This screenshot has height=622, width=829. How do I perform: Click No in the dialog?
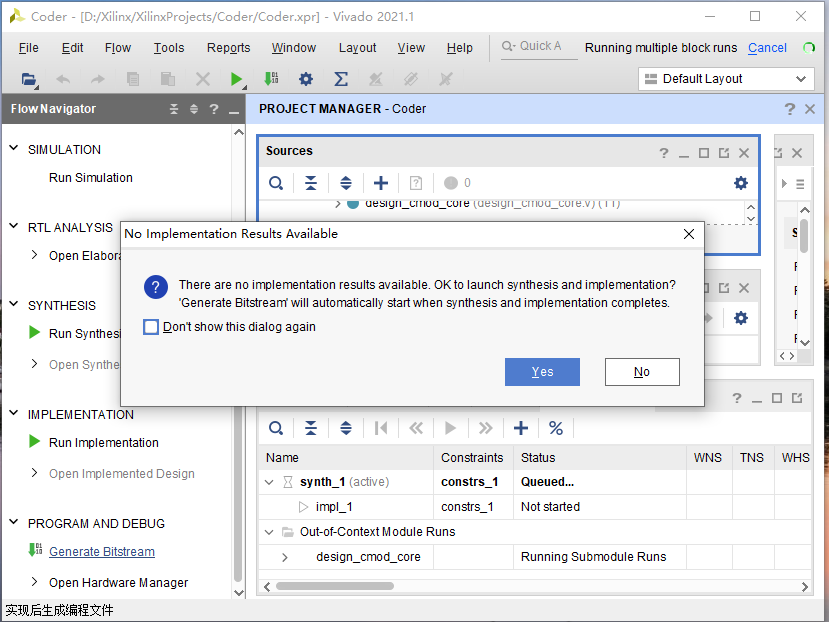coord(642,372)
